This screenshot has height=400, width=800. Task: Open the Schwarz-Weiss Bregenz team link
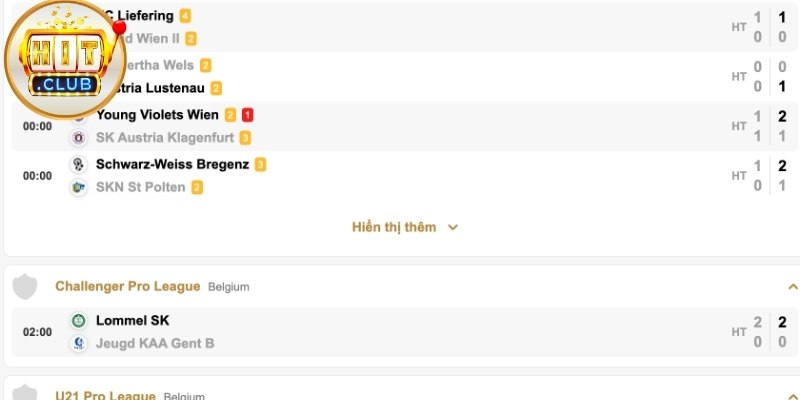click(x=172, y=164)
